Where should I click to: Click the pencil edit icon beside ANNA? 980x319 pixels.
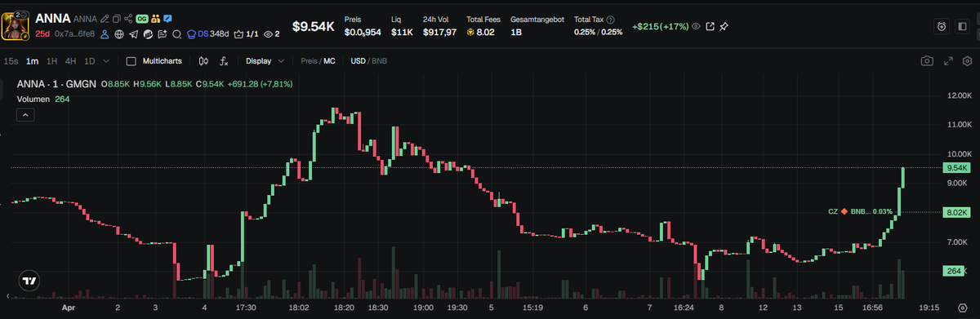coord(105,19)
